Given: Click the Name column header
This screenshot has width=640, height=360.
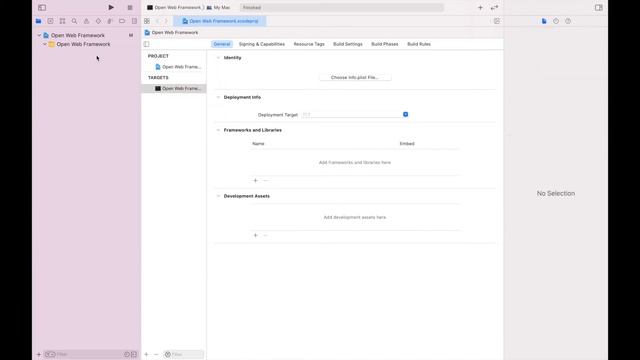Looking at the screenshot, I should tap(258, 144).
